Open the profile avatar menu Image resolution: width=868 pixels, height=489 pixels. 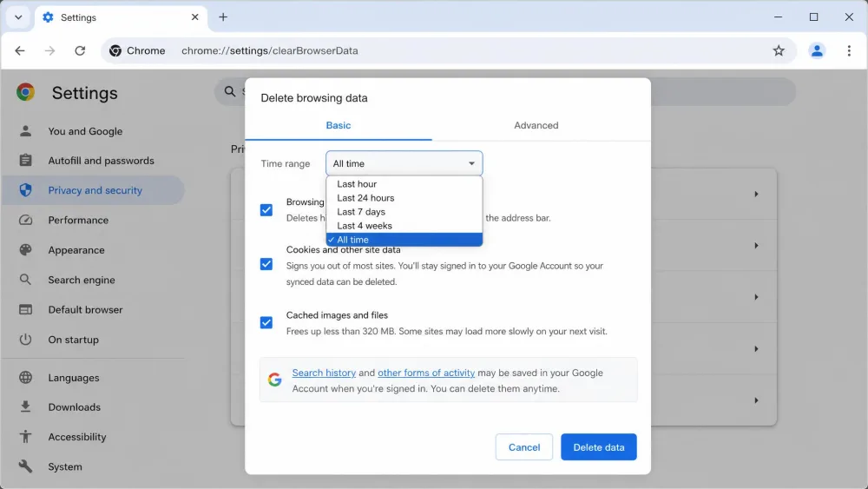(817, 51)
